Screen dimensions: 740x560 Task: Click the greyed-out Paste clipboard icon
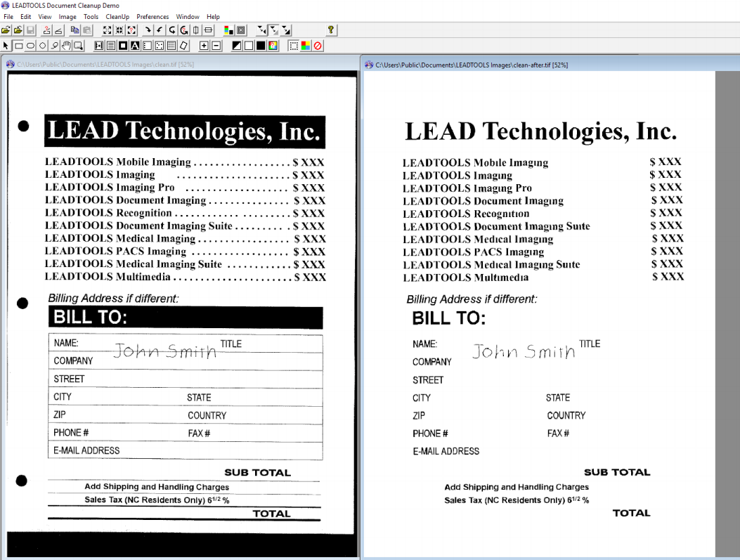coord(87,30)
